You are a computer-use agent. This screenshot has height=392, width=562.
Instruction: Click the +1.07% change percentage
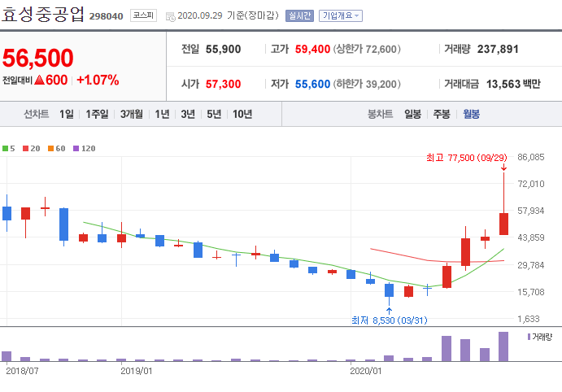[98, 80]
